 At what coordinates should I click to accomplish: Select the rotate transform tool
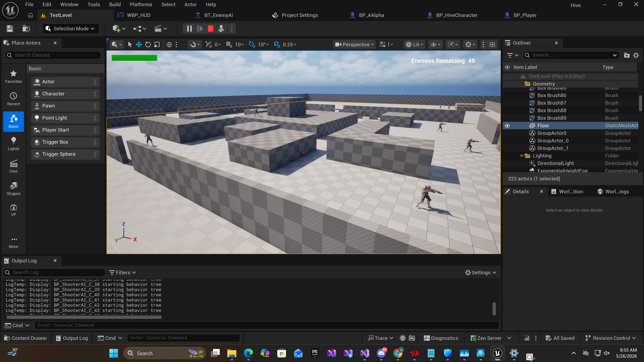click(148, 44)
